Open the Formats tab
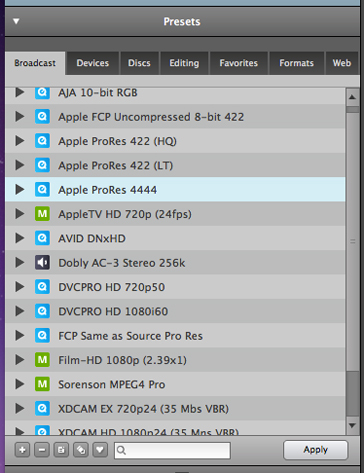The image size is (364, 473). point(297,63)
